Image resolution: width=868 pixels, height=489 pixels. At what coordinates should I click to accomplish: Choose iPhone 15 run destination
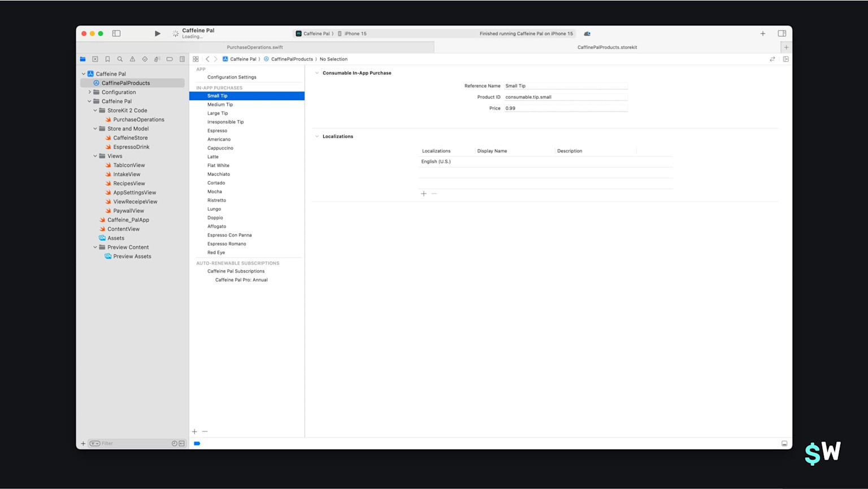click(352, 33)
